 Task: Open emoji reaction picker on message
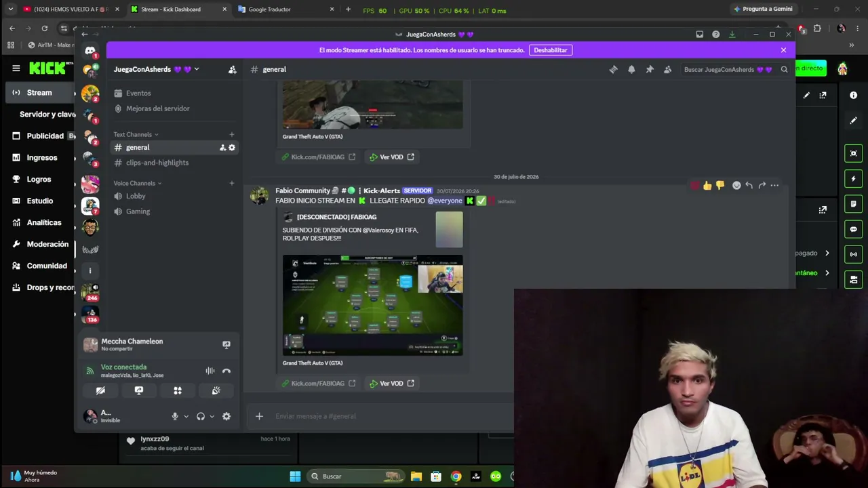pyautogui.click(x=736, y=185)
